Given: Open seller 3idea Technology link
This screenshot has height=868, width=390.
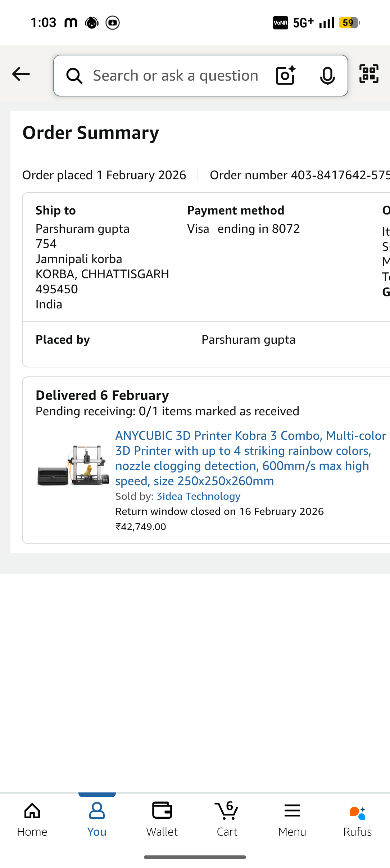Looking at the screenshot, I should pyautogui.click(x=198, y=497).
